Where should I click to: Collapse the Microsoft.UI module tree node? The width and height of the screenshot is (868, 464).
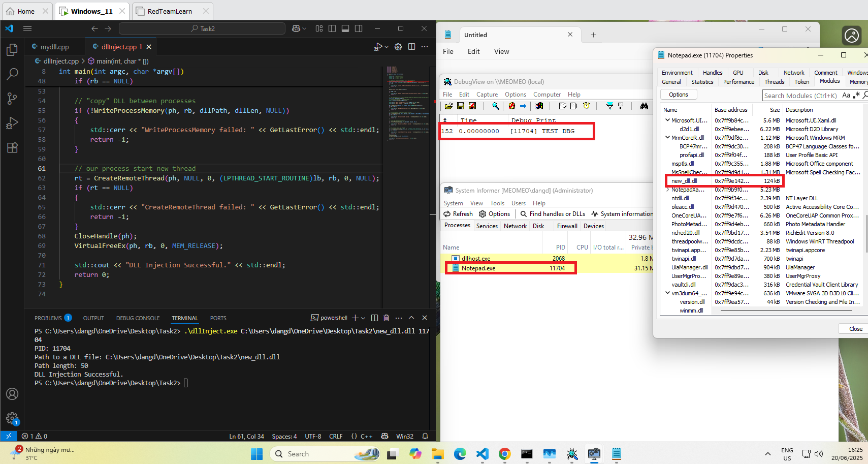[x=667, y=120]
